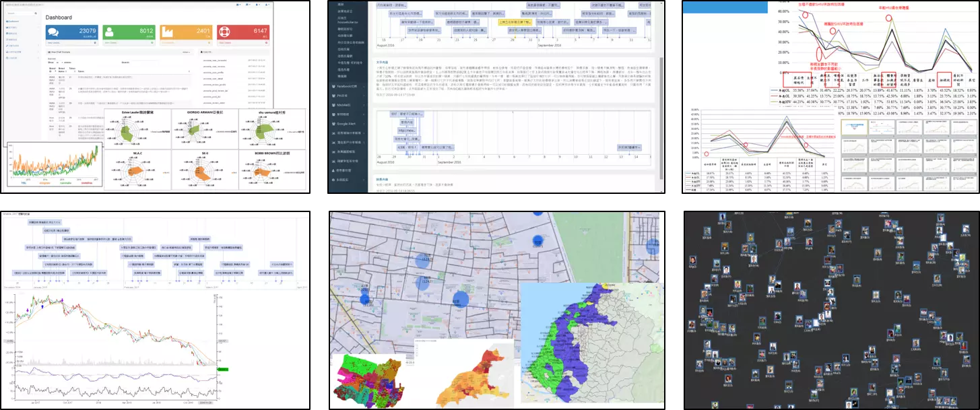Image resolution: width=980 pixels, height=410 pixels.
Task: Click the blue arrow marker on the stock chart
Action: (x=43, y=306)
